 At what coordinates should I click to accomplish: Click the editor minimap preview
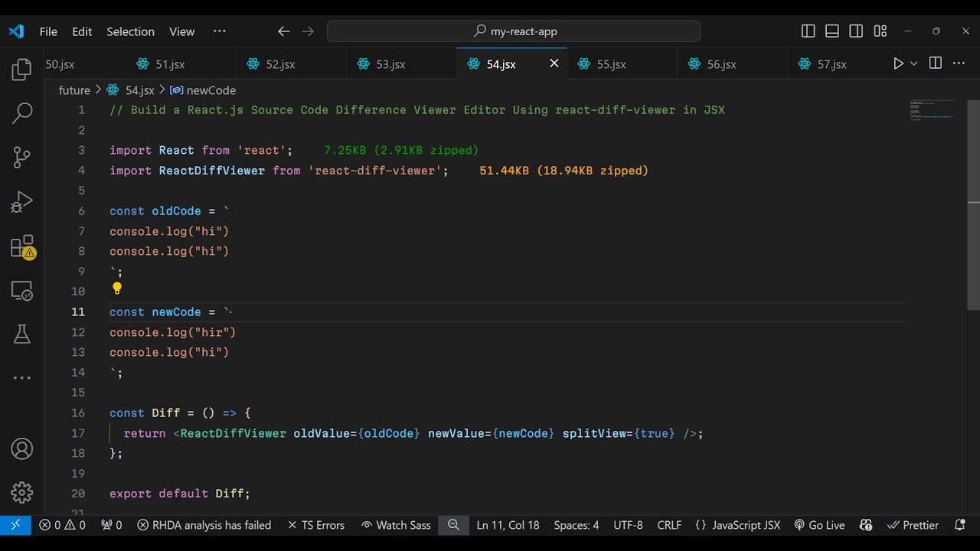tap(933, 110)
